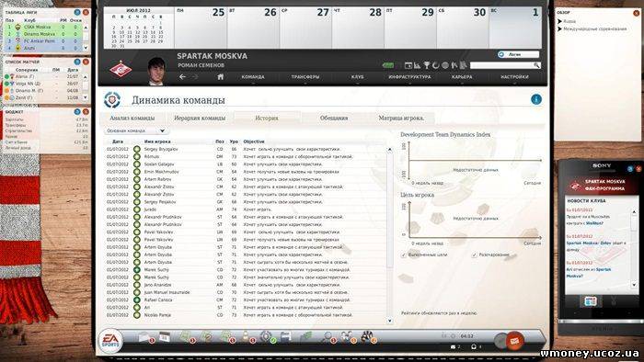Toggle Выполненные цели checkbox
The width and height of the screenshot is (644, 362).
coord(403,255)
